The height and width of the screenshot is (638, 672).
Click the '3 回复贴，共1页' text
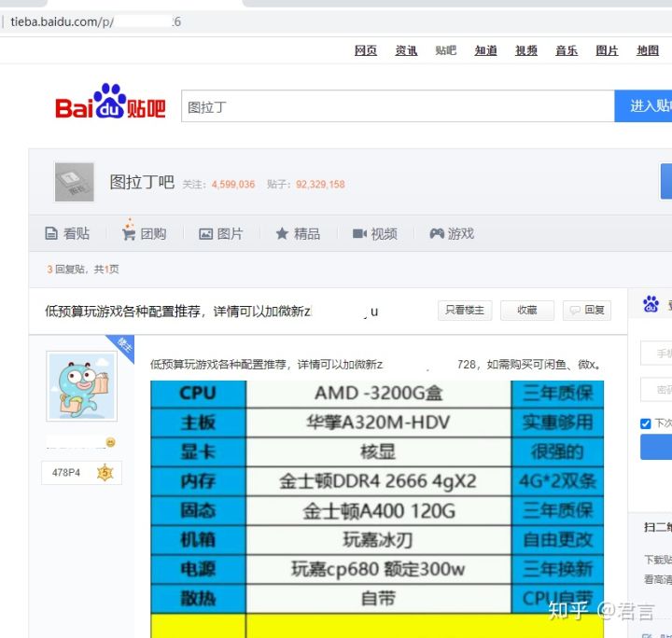(x=83, y=269)
